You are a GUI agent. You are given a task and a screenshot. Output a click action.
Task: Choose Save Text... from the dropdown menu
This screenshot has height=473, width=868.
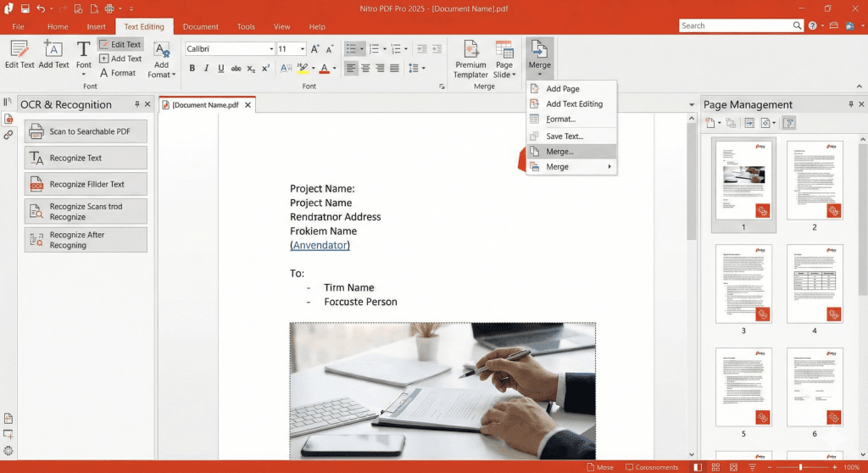click(571, 136)
